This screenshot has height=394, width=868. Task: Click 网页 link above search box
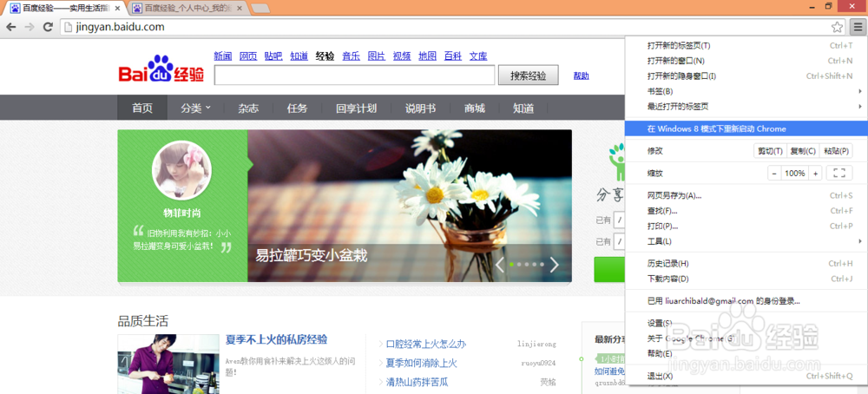248,56
